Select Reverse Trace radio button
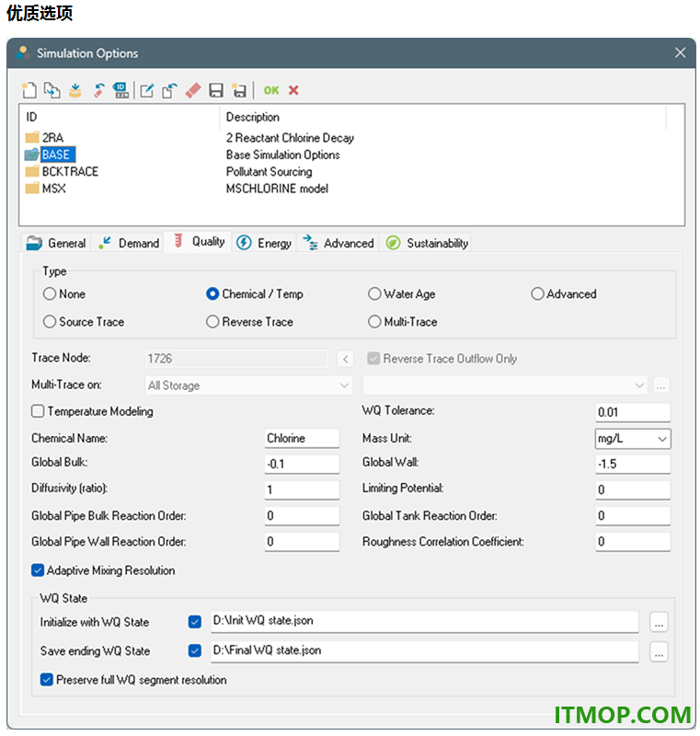Viewport: 700px width, 736px height. click(x=212, y=321)
